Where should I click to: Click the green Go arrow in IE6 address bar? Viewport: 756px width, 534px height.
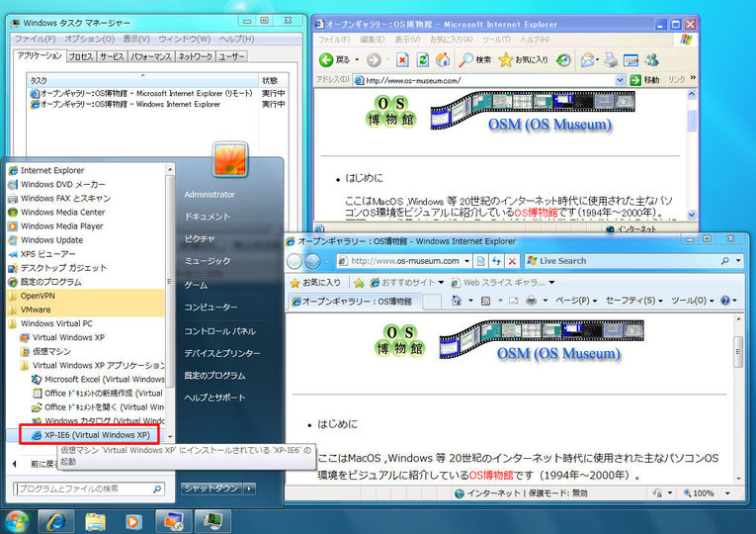coord(635,80)
